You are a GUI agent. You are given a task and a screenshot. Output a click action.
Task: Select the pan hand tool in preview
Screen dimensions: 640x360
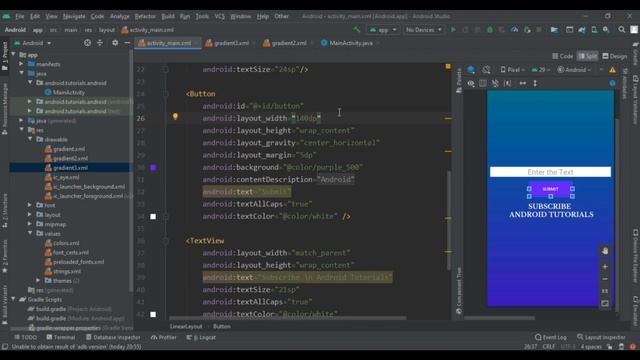tap(605, 251)
